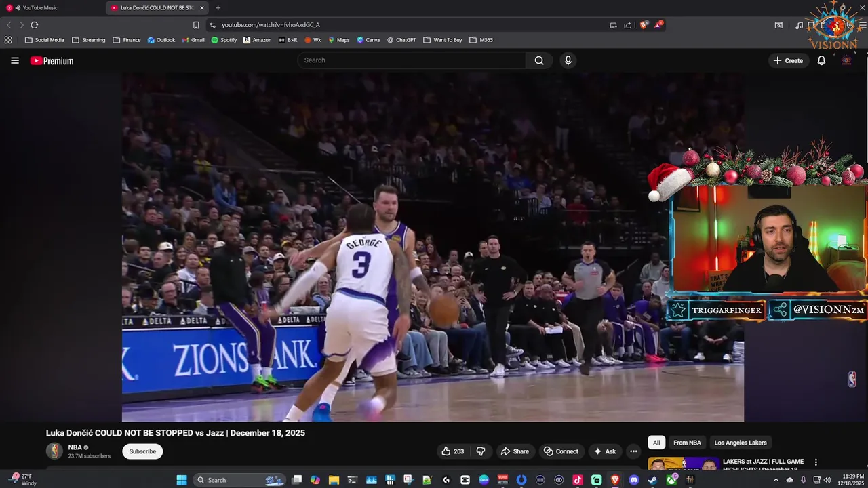Viewport: 868px width, 488px height.
Task: Show hidden icons in the system tray
Action: 776,480
